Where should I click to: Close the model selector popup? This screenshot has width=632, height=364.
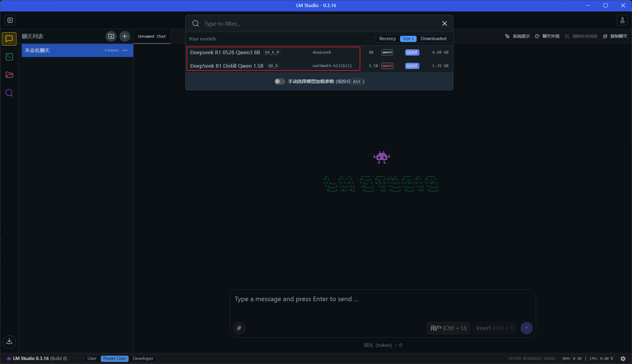[x=445, y=24]
